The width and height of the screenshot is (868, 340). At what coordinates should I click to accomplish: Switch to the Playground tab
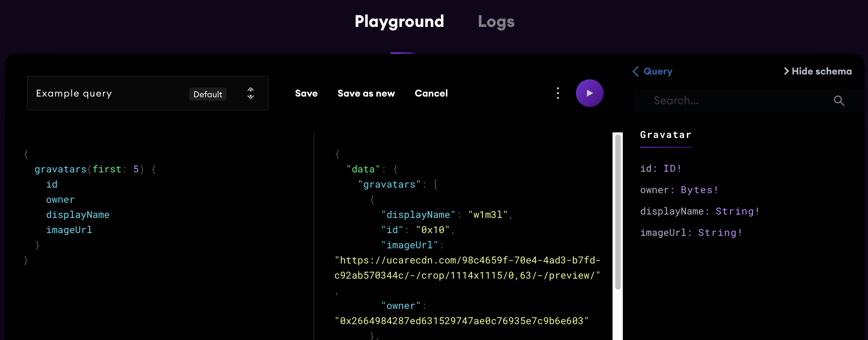(399, 21)
